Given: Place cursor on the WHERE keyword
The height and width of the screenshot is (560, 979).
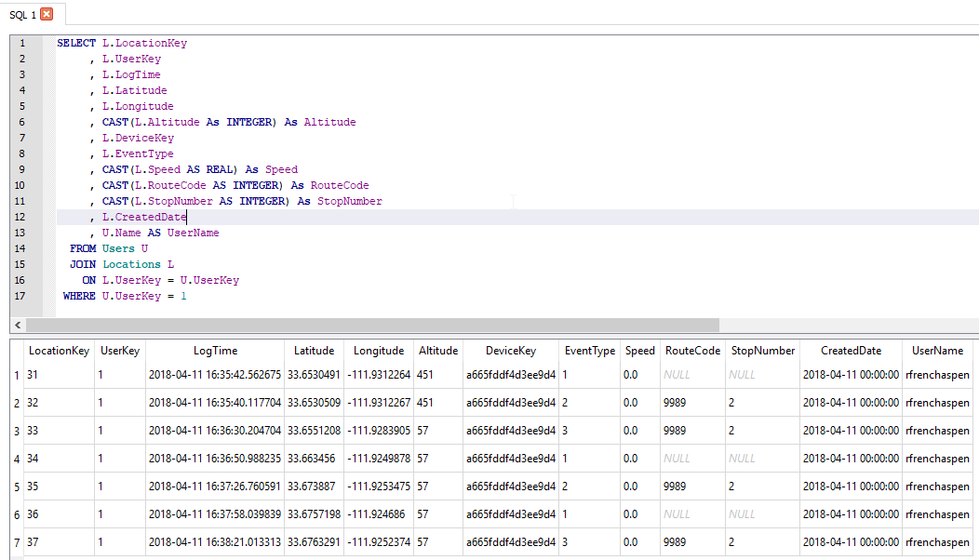Looking at the screenshot, I should (79, 296).
